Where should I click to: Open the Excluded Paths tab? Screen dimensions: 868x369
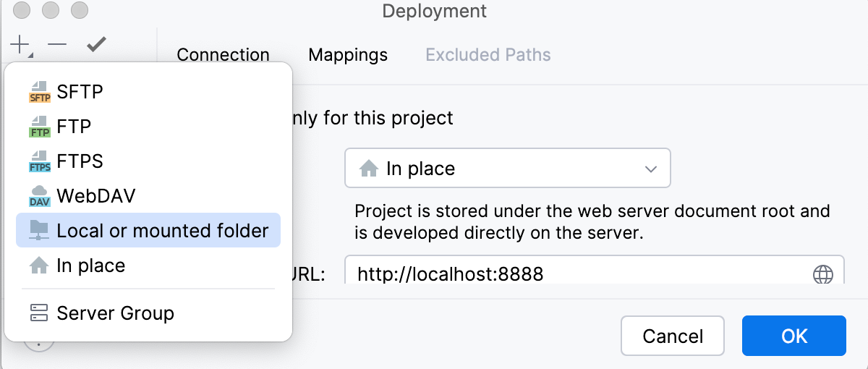(x=488, y=55)
